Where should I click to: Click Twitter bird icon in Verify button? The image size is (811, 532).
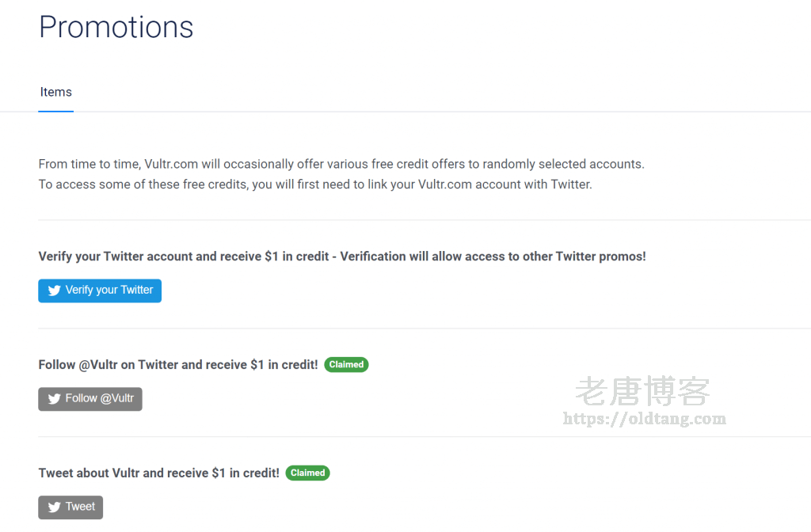[55, 291]
